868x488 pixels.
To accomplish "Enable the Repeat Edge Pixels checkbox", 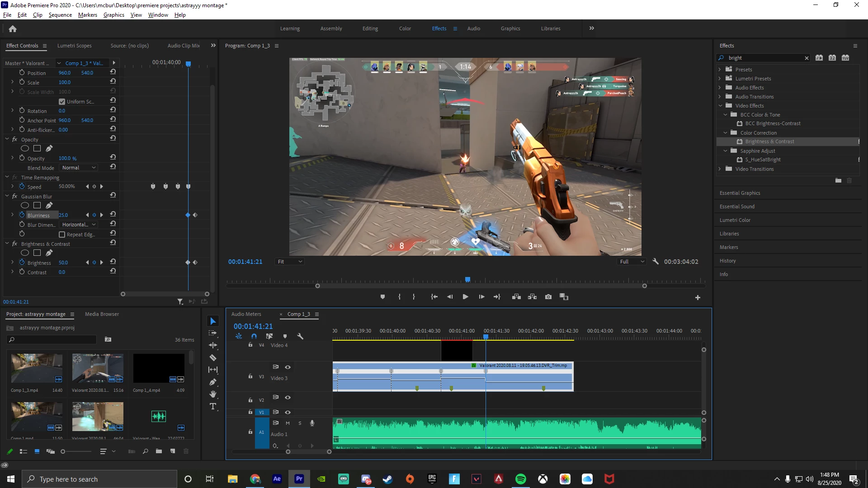I will [x=62, y=235].
